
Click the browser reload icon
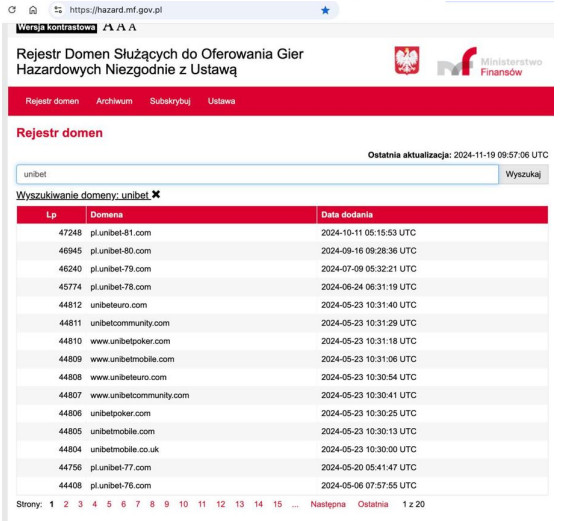(x=12, y=10)
